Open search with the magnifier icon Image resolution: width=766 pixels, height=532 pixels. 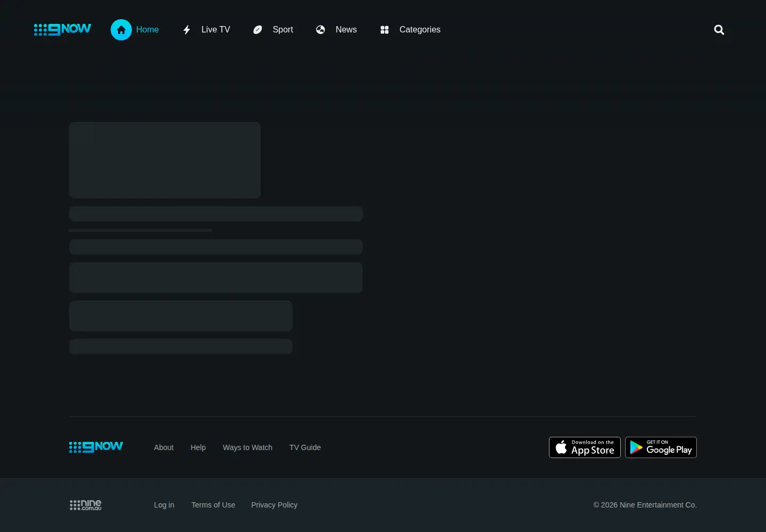pyautogui.click(x=719, y=30)
